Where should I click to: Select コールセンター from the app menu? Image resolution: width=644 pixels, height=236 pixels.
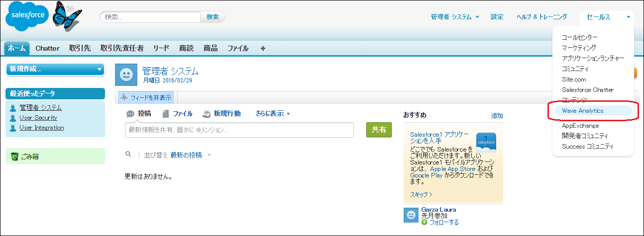(579, 37)
